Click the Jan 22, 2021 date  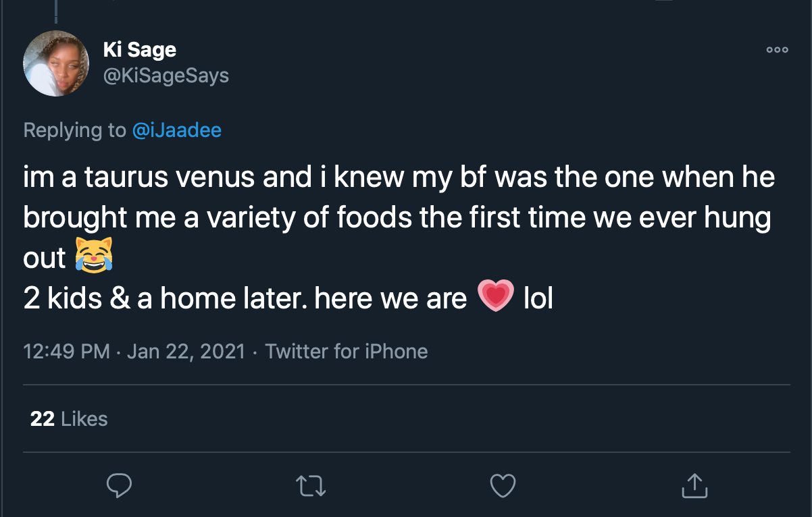coord(186,351)
